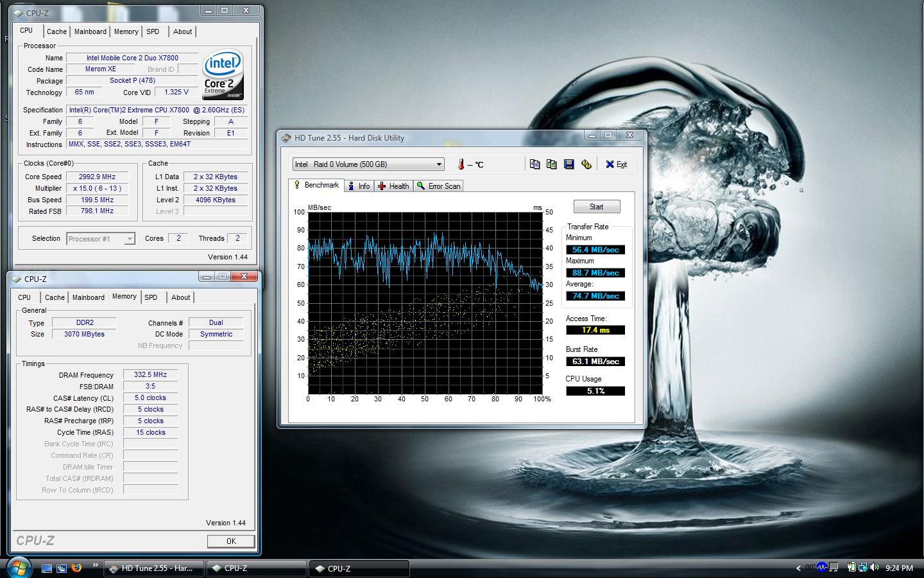The image size is (924, 578).
Task: Open About tab in top CPU-Z window
Action: (x=183, y=31)
